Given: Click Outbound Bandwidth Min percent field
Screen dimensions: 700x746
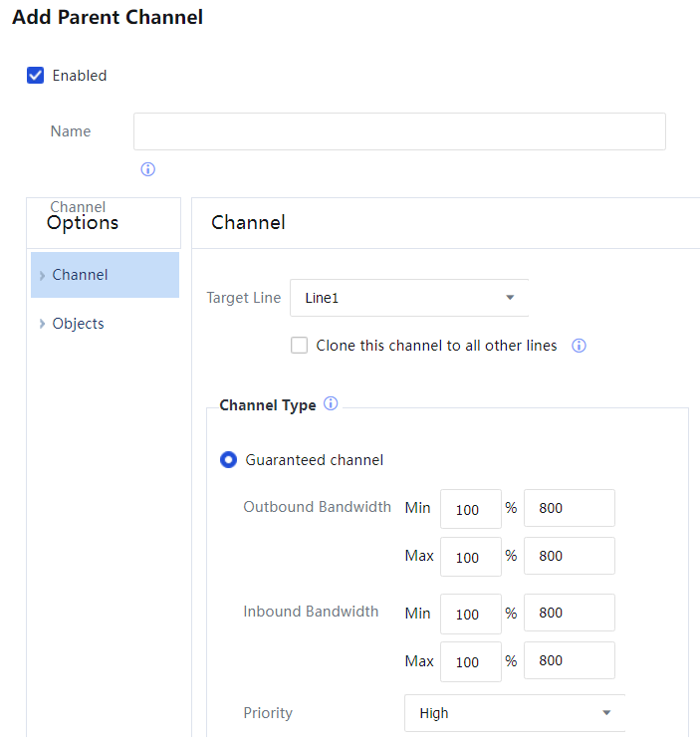Looking at the screenshot, I should click(x=470, y=509).
